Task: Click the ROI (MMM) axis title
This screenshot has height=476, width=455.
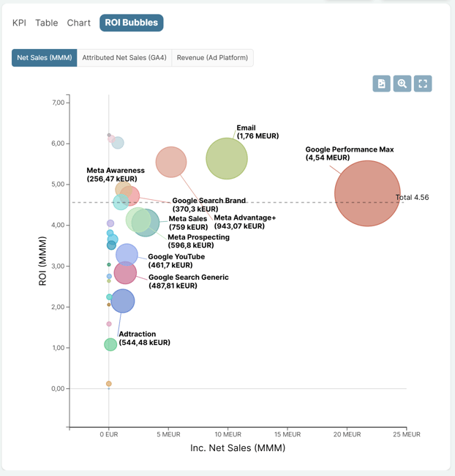Action: (42, 261)
